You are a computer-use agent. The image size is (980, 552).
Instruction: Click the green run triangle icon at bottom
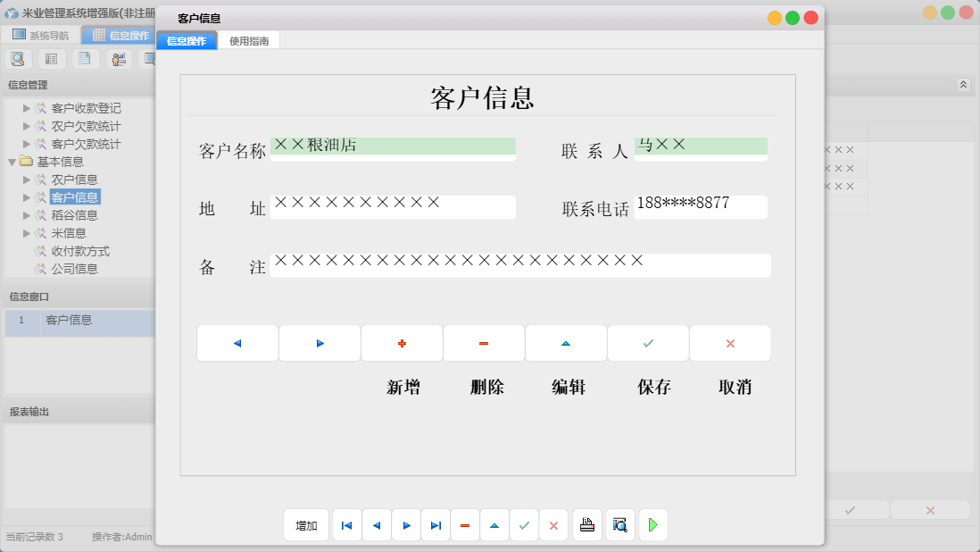coord(652,525)
